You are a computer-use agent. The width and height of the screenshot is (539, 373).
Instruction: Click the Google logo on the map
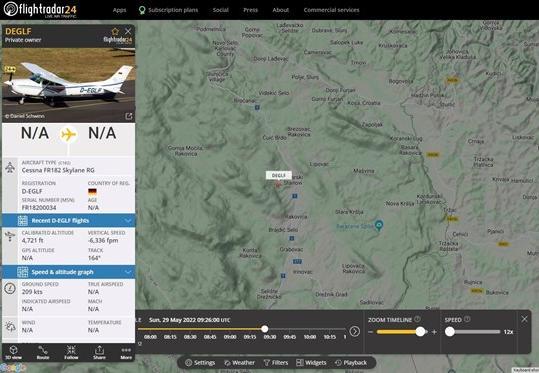[13, 368]
